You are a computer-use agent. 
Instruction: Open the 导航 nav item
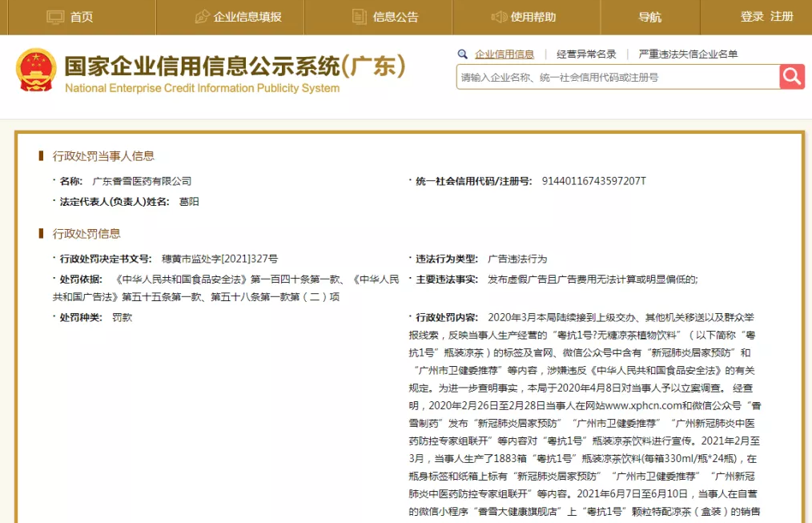tap(650, 17)
